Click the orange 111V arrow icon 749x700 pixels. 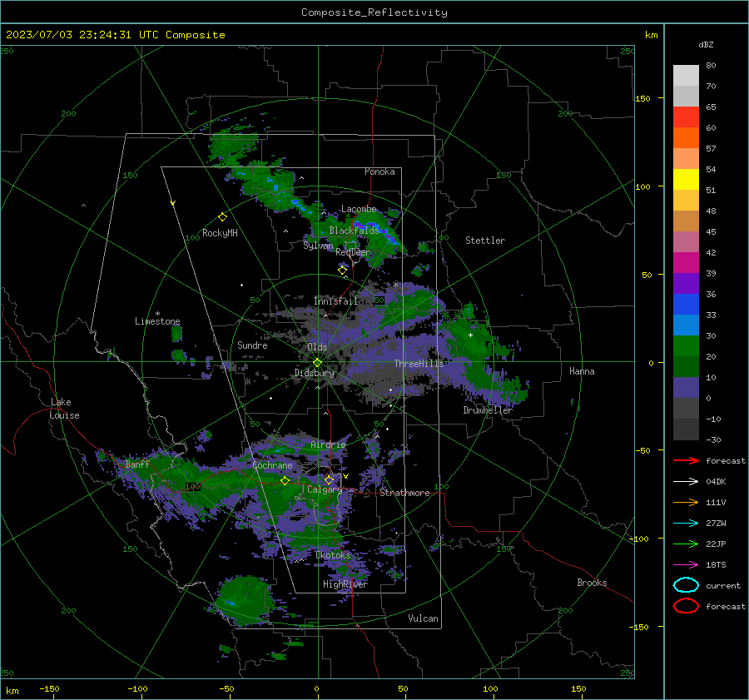[x=686, y=502]
